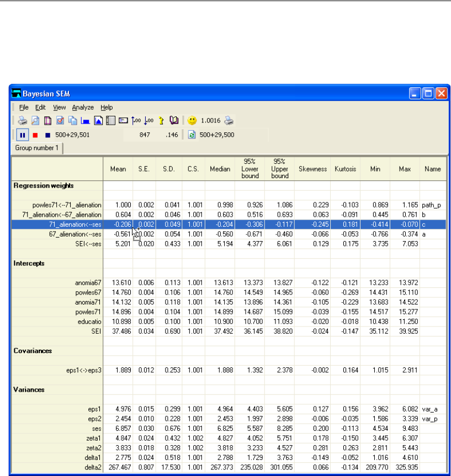Image resolution: width=451 pixels, height=476 pixels.
Task: Click the red stop sampling square
Action: [x=35, y=135]
